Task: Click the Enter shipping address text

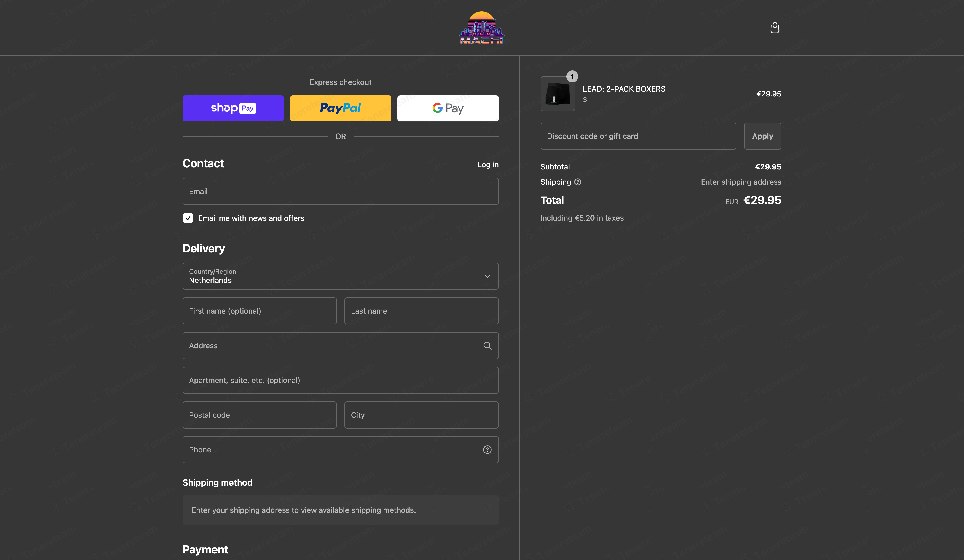Action: click(740, 182)
